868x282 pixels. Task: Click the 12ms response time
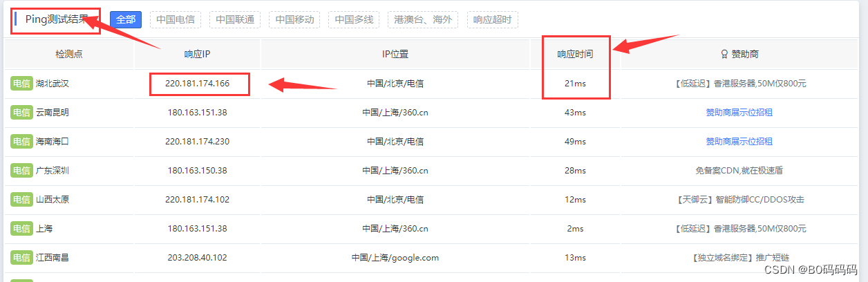[x=575, y=200]
